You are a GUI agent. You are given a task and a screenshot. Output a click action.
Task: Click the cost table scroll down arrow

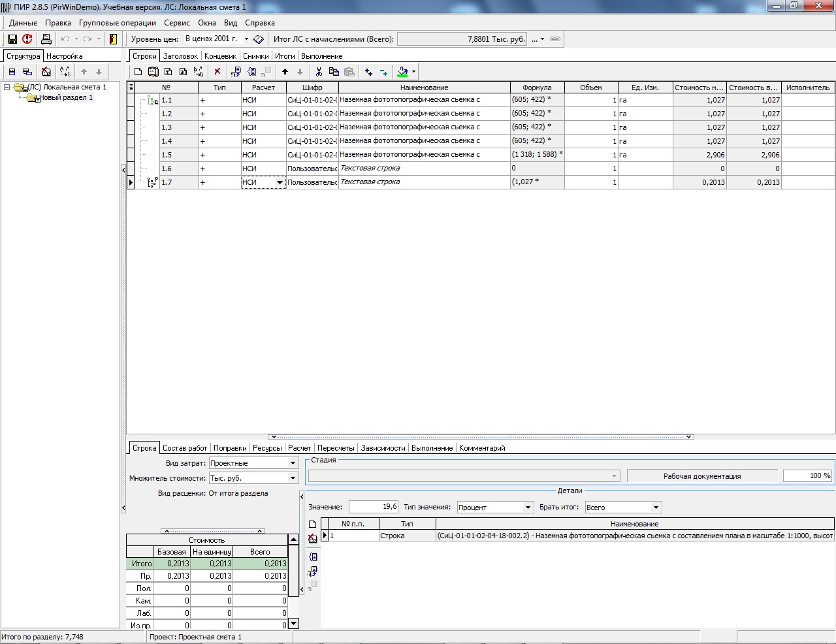(293, 623)
